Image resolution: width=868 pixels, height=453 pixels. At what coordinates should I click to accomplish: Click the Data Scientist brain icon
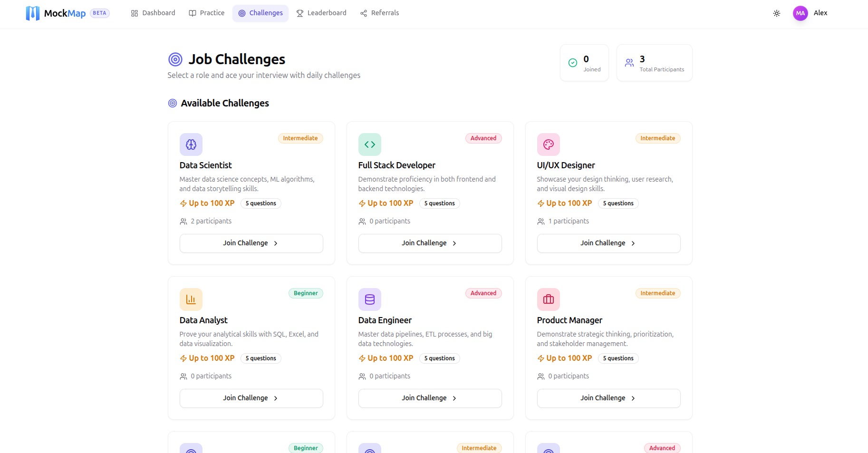[191, 145]
